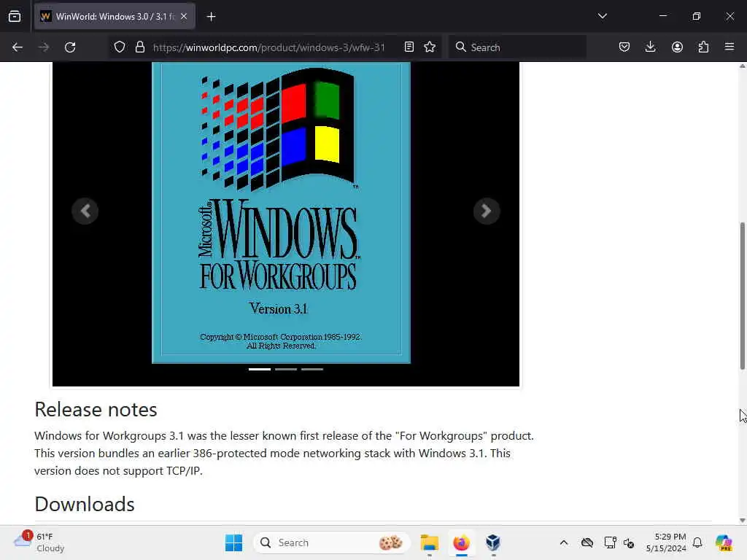Open the notifications bell
The width and height of the screenshot is (747, 560).
coord(697,542)
